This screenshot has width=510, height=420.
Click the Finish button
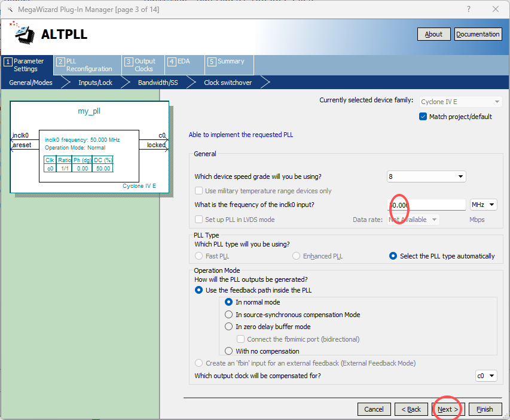(x=485, y=409)
